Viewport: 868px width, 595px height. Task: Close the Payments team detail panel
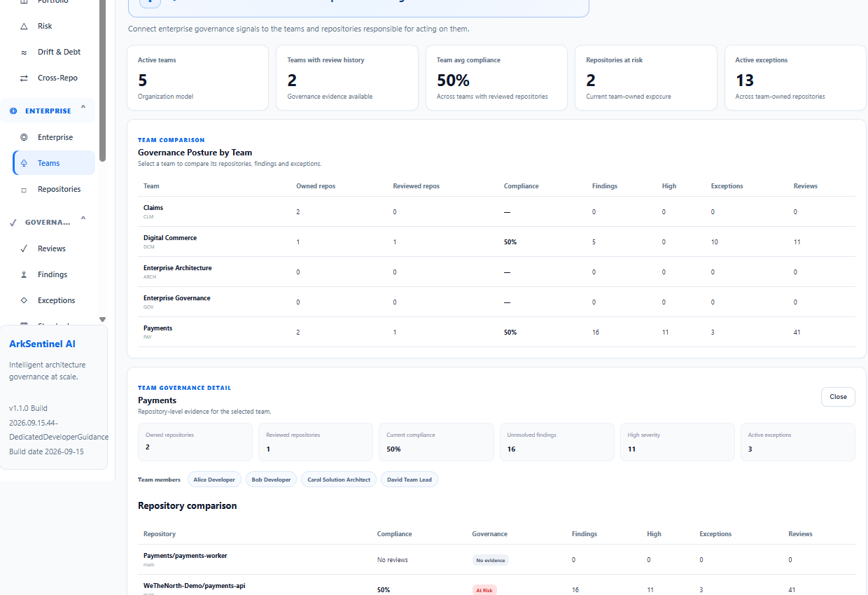click(x=838, y=396)
